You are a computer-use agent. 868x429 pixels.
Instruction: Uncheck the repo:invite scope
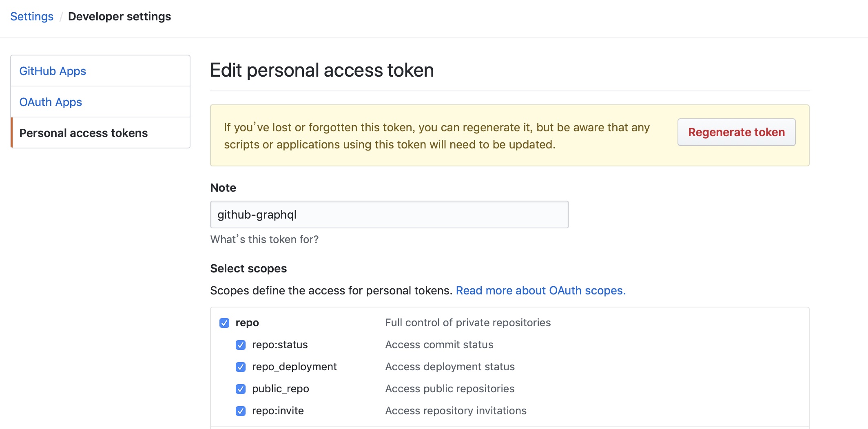pos(240,411)
